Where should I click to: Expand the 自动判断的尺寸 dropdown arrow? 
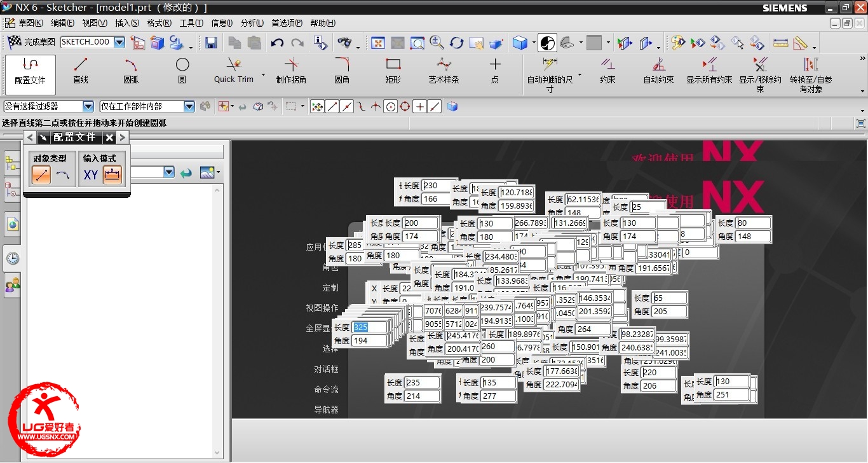580,75
